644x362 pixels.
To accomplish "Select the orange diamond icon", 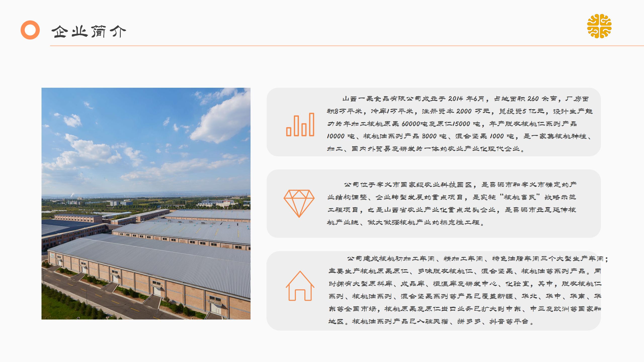I will tap(299, 204).
